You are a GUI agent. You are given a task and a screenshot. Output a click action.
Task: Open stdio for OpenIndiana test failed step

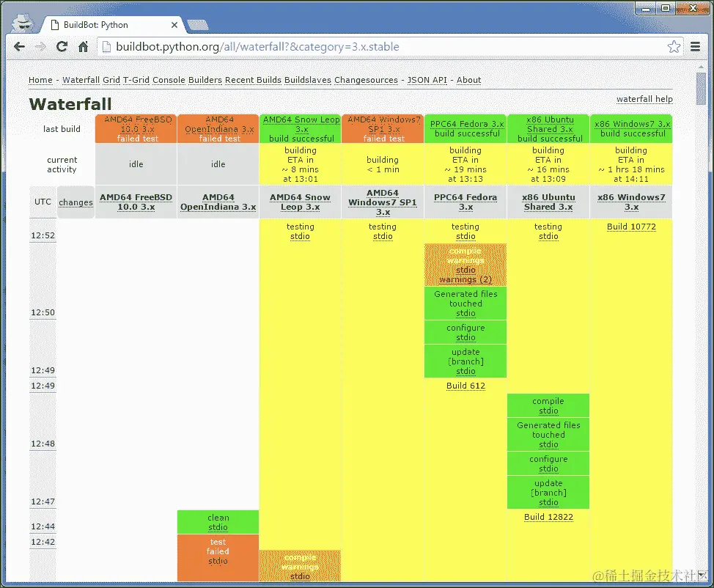coord(218,561)
